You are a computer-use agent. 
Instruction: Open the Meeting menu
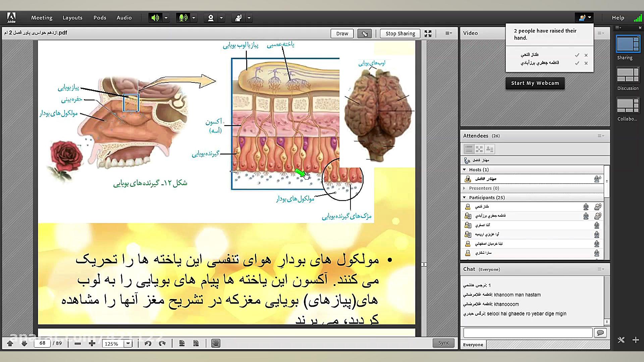42,18
